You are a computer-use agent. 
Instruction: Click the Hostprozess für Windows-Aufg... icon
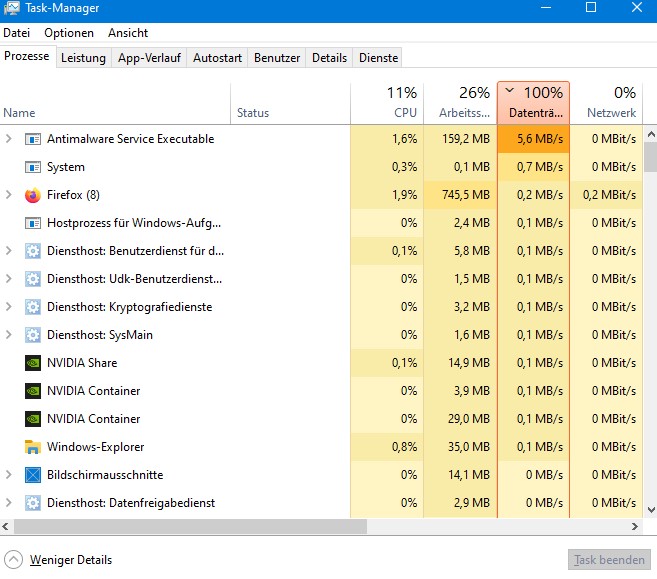(33, 223)
